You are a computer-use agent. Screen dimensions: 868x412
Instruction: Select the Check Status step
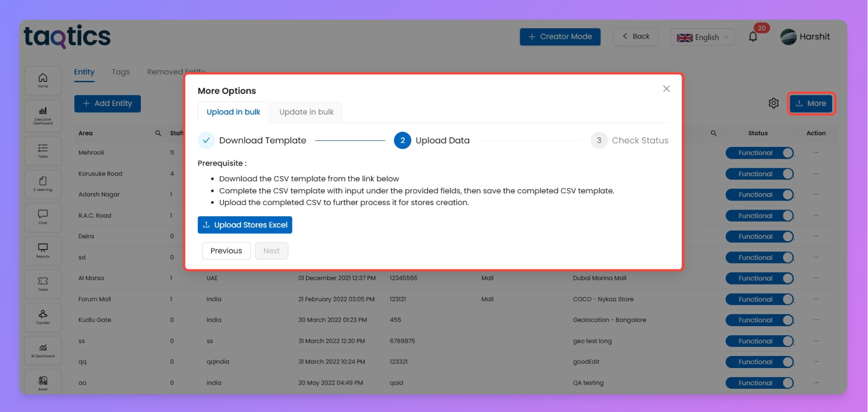630,140
